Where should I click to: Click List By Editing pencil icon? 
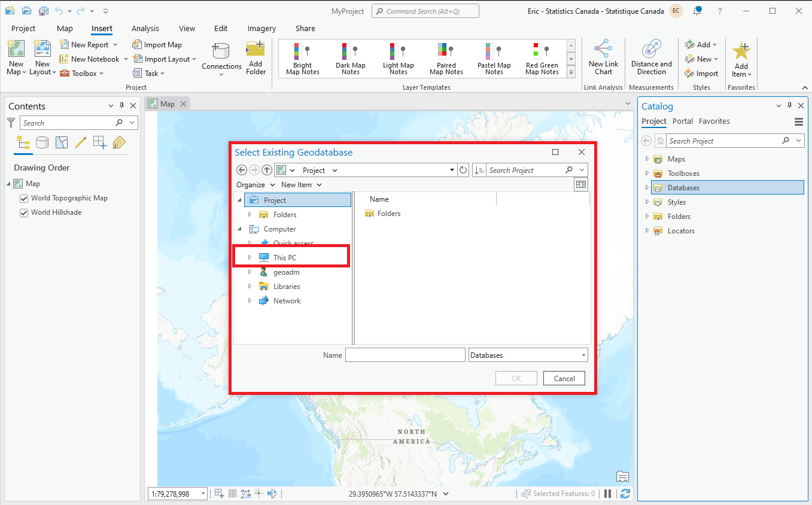click(x=81, y=142)
